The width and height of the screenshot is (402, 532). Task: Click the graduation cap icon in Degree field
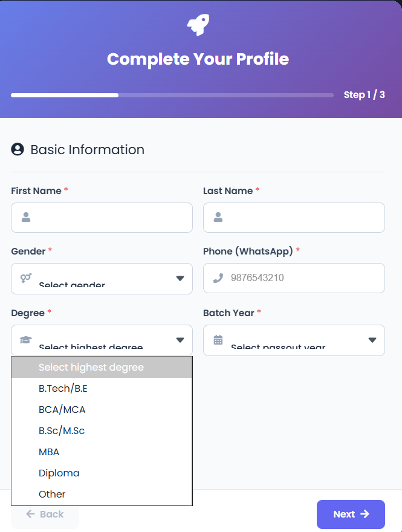[x=25, y=340]
